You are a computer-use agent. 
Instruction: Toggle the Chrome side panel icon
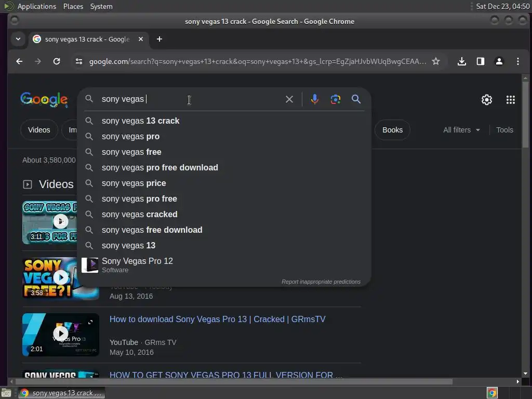(480, 61)
